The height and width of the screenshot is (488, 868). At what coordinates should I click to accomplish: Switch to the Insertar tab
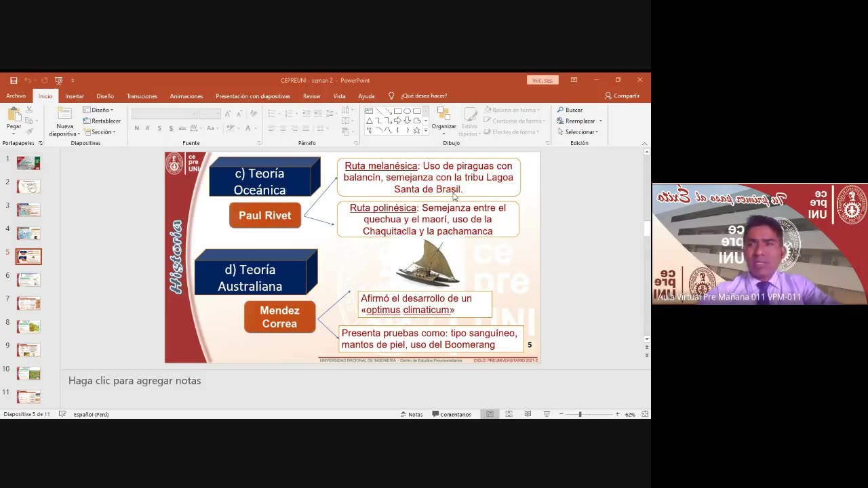(75, 96)
